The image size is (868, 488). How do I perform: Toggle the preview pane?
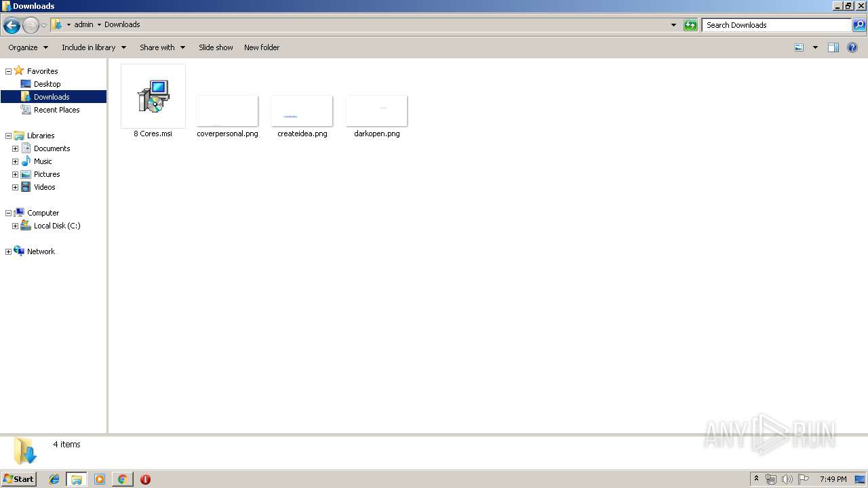(x=833, y=47)
